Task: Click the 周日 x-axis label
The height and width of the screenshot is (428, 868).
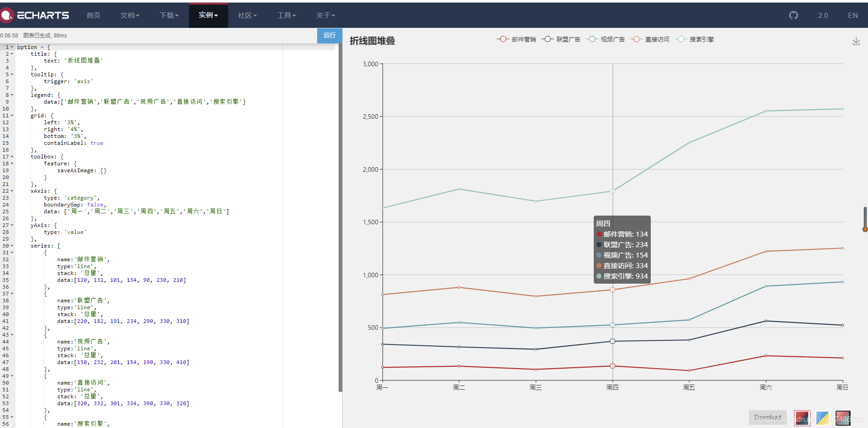Action: 842,387
